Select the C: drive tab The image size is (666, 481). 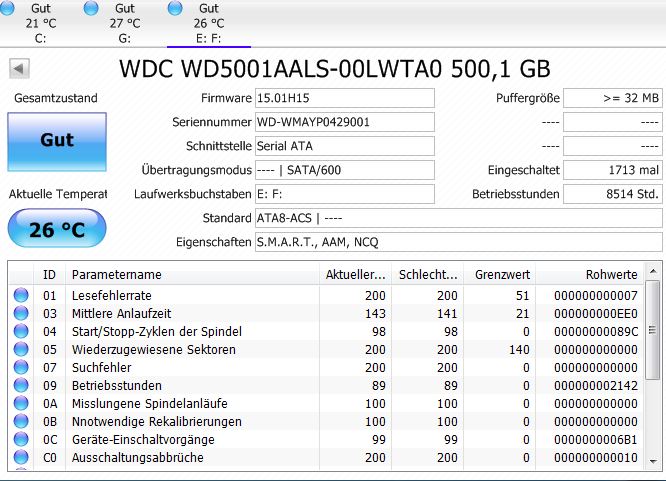(40, 23)
